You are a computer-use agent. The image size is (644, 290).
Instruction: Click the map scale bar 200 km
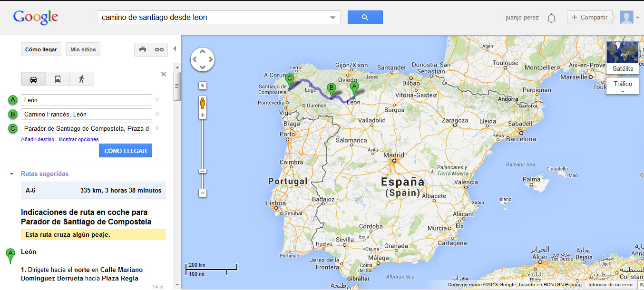pyautogui.click(x=211, y=270)
